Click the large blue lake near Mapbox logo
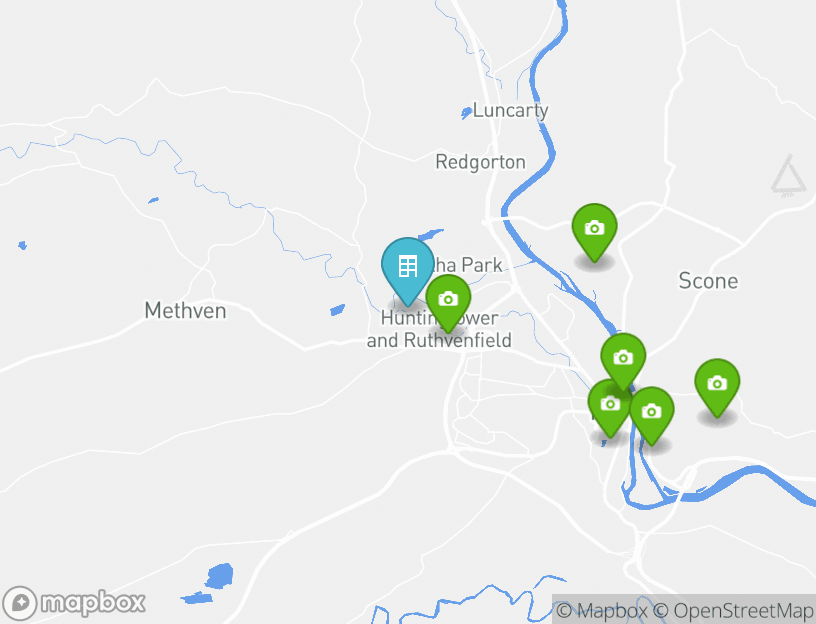The width and height of the screenshot is (816, 624). tap(219, 576)
